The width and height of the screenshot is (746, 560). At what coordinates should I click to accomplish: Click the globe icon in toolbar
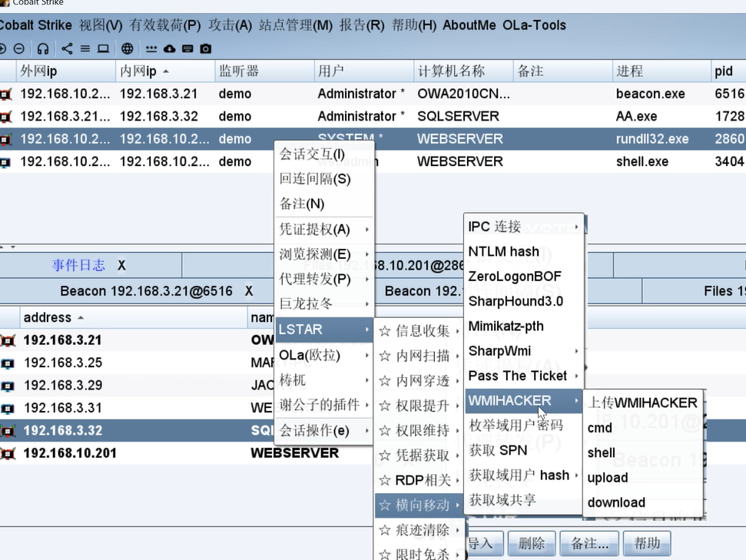click(x=128, y=48)
